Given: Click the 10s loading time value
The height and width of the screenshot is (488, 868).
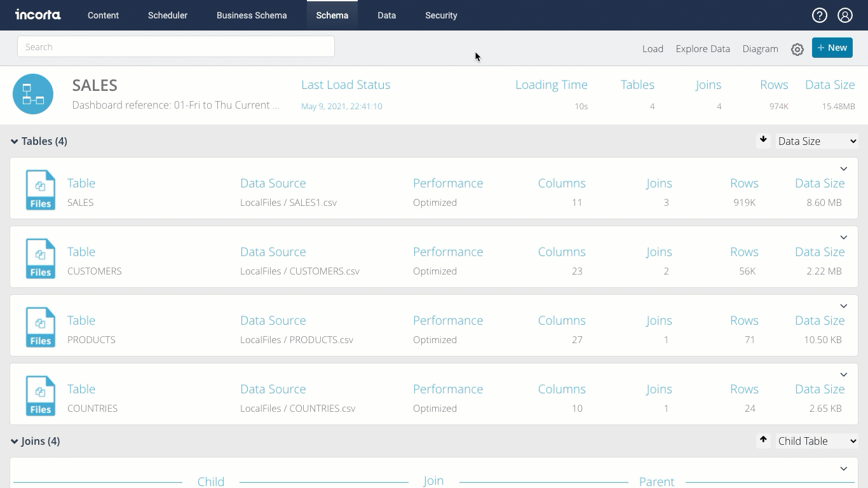Looking at the screenshot, I should [x=581, y=106].
